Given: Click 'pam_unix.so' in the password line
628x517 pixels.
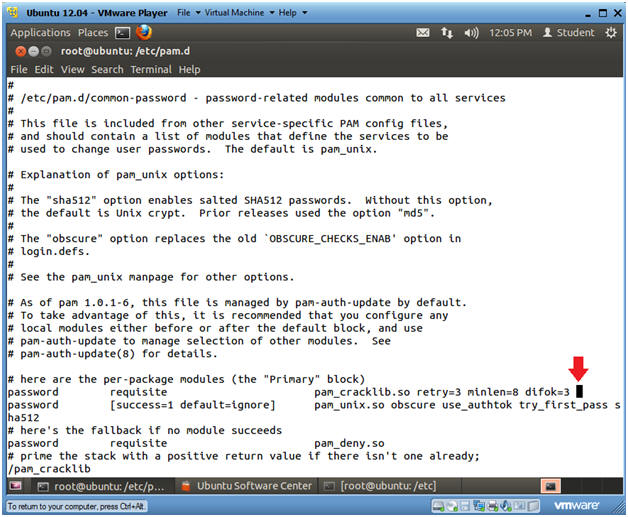Looking at the screenshot, I should pyautogui.click(x=349, y=405).
